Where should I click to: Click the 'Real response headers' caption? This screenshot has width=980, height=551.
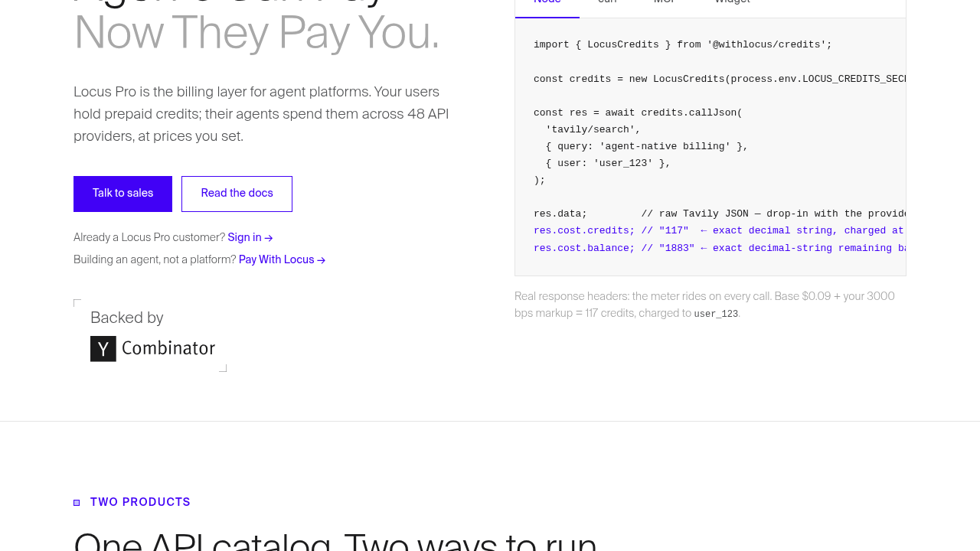tap(704, 305)
